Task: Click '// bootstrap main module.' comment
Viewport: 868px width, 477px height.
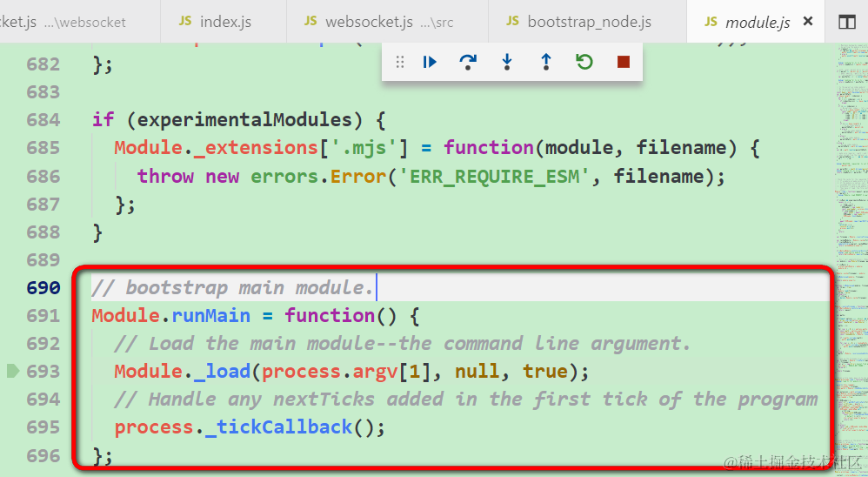Action: click(232, 287)
